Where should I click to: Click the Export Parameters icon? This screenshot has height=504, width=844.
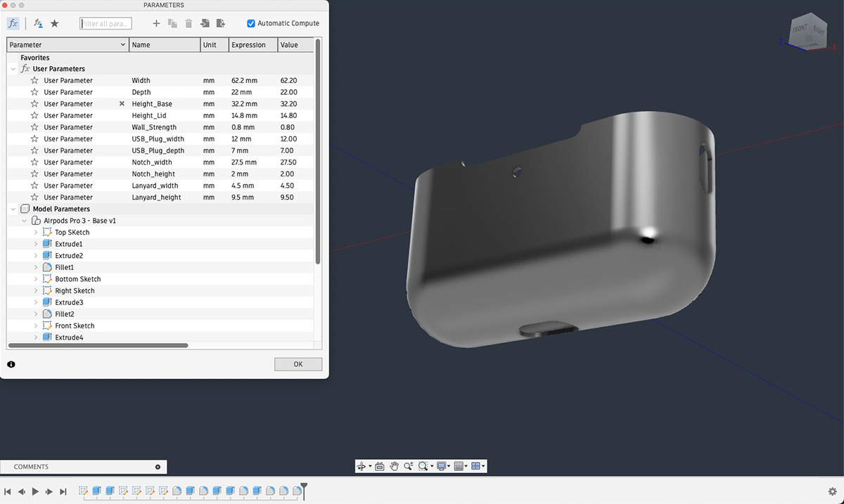(x=221, y=23)
